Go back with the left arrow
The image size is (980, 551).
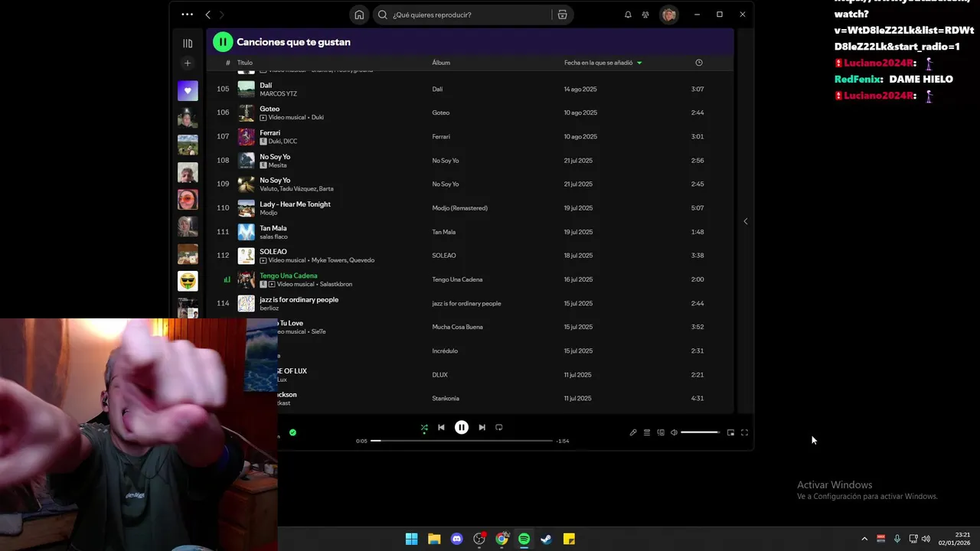pos(207,15)
